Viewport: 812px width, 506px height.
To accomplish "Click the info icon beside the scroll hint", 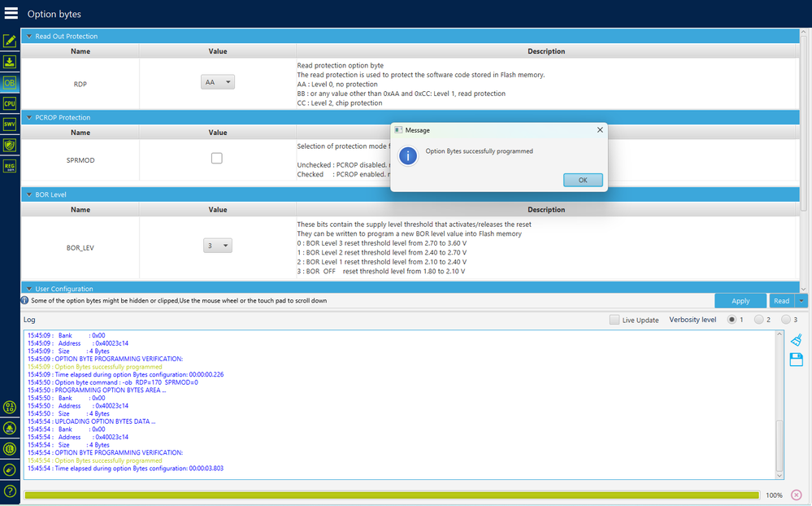I will click(24, 300).
